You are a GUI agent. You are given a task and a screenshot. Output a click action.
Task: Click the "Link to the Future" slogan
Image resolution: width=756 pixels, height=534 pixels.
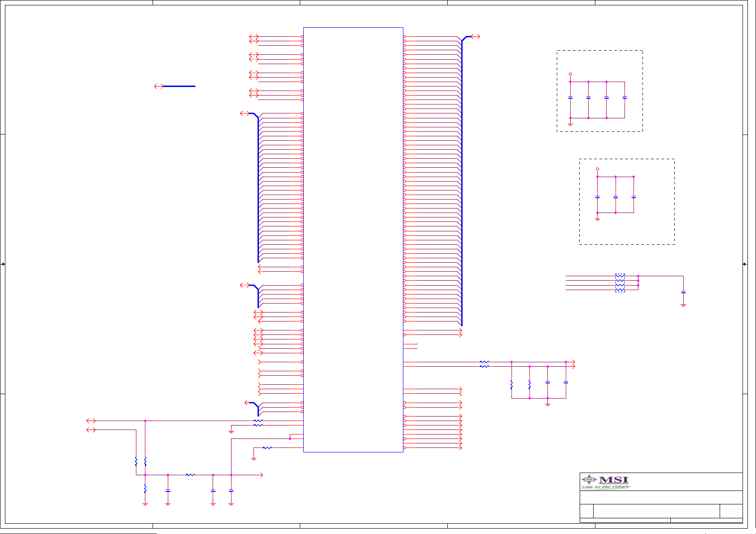[x=605, y=487]
